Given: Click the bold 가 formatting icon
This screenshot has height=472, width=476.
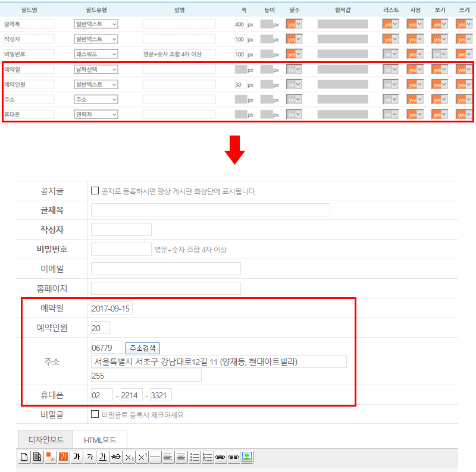Looking at the screenshot, I should (x=77, y=457).
